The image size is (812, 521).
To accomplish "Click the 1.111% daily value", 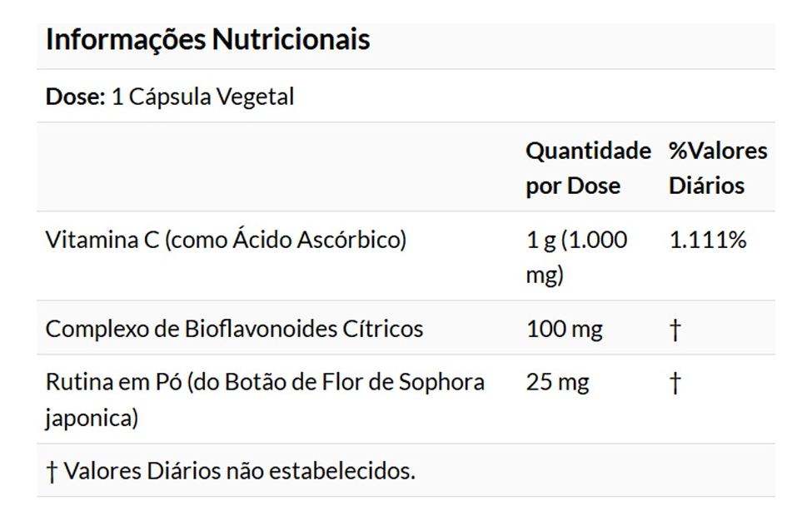I will [x=708, y=240].
